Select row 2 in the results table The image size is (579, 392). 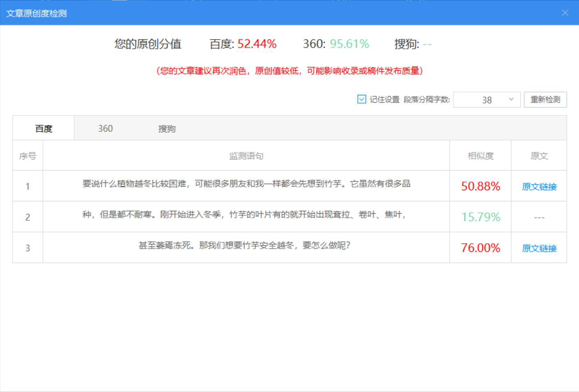[246, 217]
